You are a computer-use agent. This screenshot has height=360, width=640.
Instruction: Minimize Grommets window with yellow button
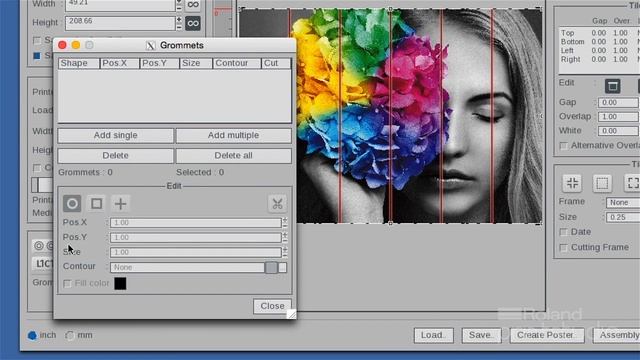pyautogui.click(x=76, y=45)
